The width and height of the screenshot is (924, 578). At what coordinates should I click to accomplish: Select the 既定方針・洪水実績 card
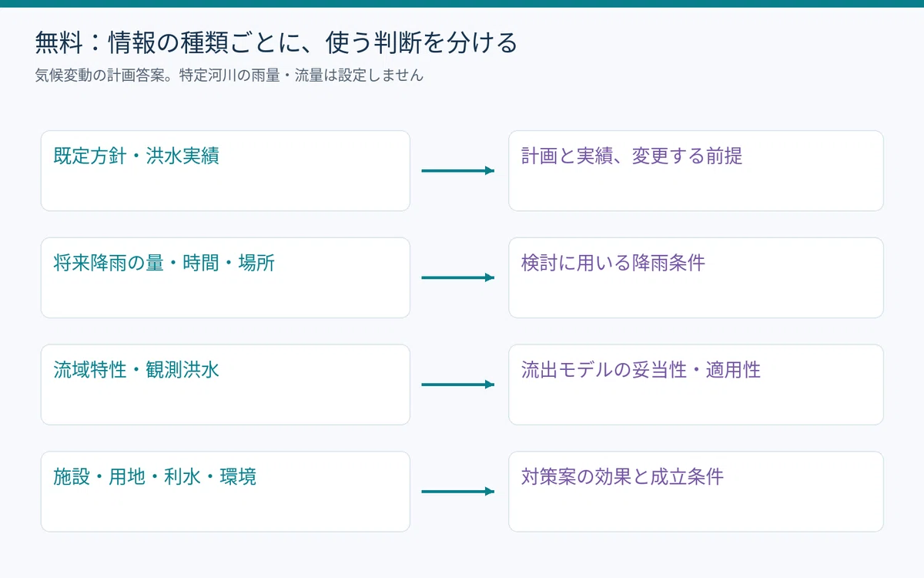click(226, 170)
